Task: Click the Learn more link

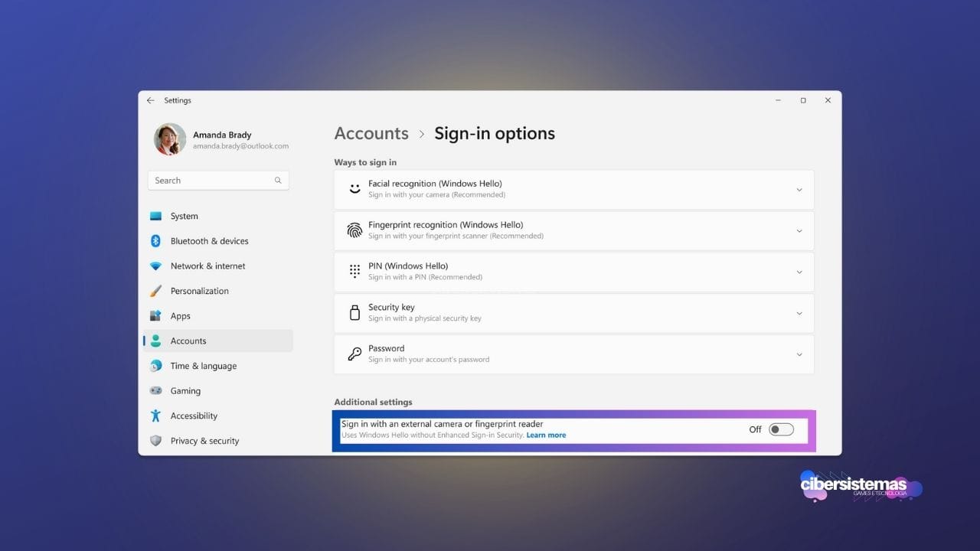Action: point(546,435)
